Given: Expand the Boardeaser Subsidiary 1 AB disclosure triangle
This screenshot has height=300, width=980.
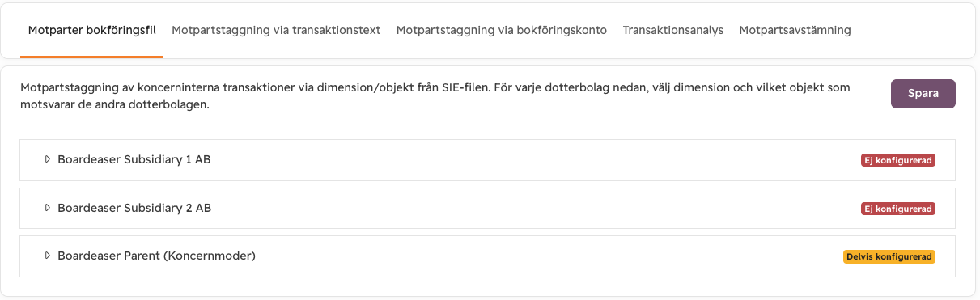Looking at the screenshot, I should click(x=47, y=160).
